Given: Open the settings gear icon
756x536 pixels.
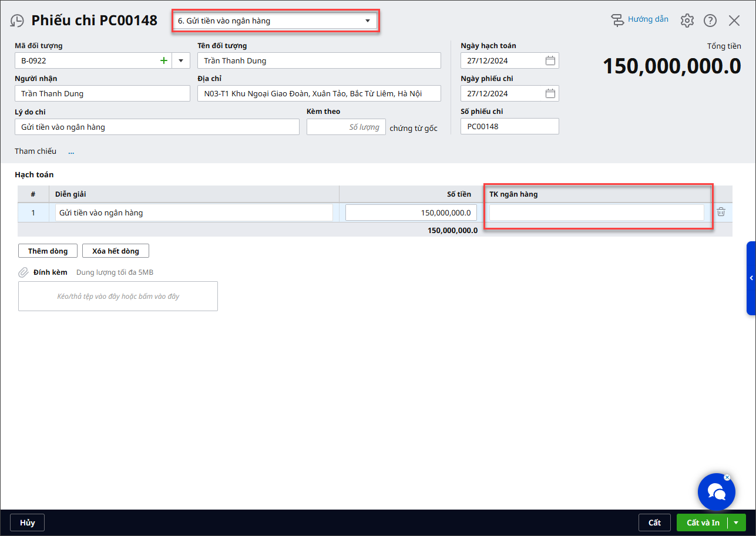Looking at the screenshot, I should [x=687, y=21].
